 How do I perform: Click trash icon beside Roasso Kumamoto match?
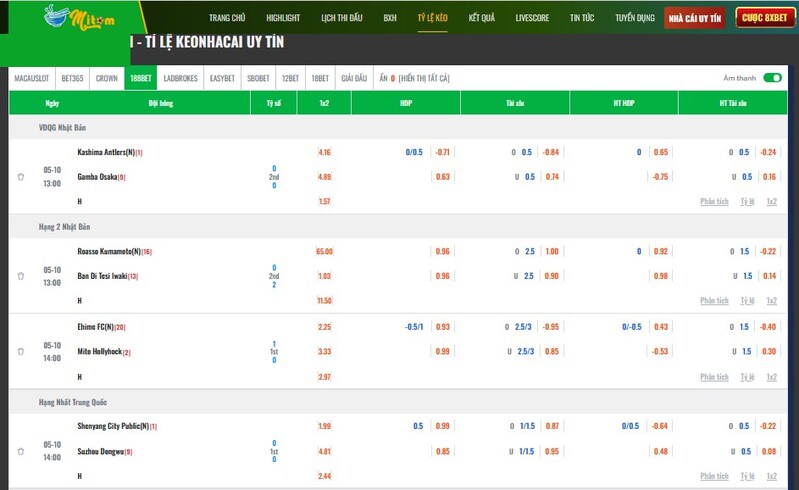coord(21,276)
